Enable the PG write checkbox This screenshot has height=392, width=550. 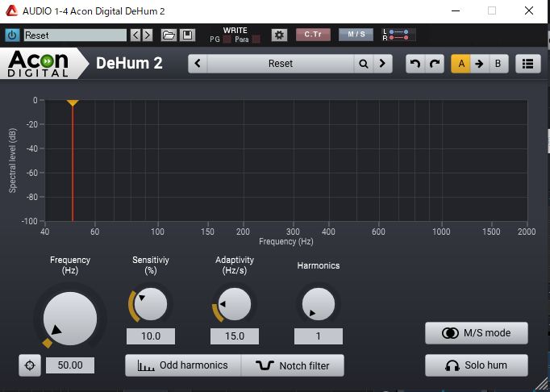pos(227,40)
